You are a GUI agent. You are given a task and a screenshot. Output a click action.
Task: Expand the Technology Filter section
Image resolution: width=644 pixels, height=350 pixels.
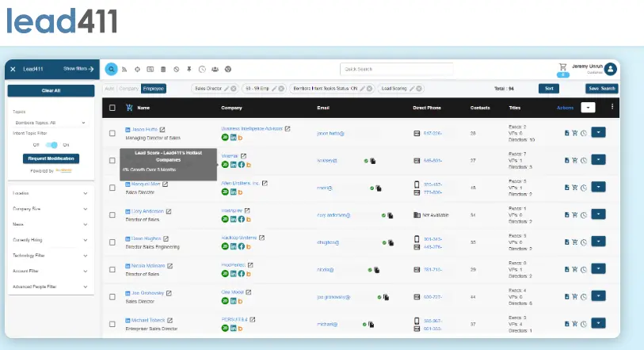tap(51, 256)
